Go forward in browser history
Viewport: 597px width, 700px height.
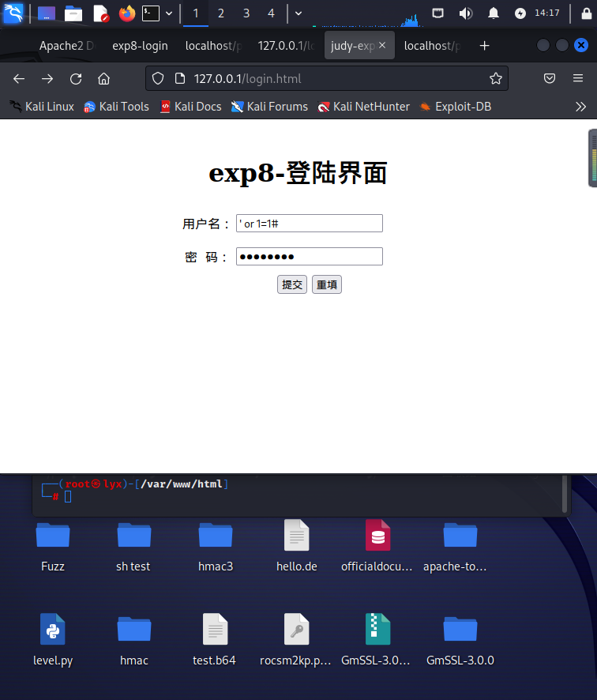click(x=47, y=79)
